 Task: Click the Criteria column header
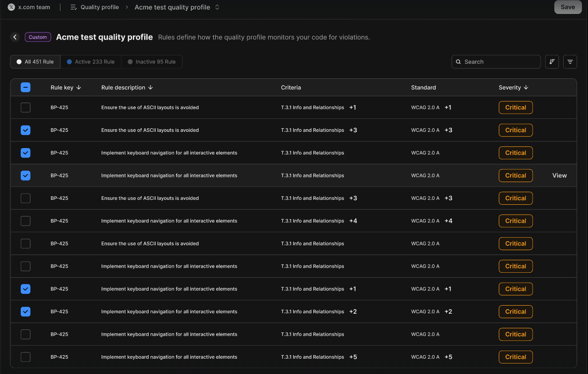click(x=291, y=87)
